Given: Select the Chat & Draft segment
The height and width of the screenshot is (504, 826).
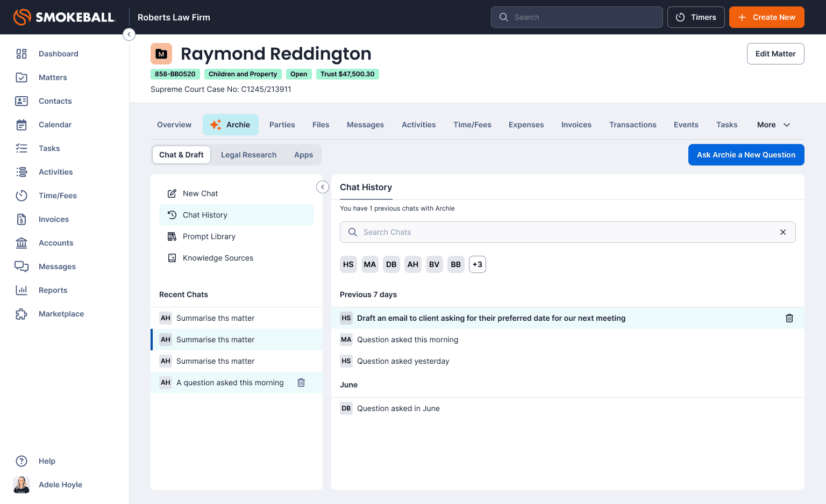Looking at the screenshot, I should tap(181, 155).
